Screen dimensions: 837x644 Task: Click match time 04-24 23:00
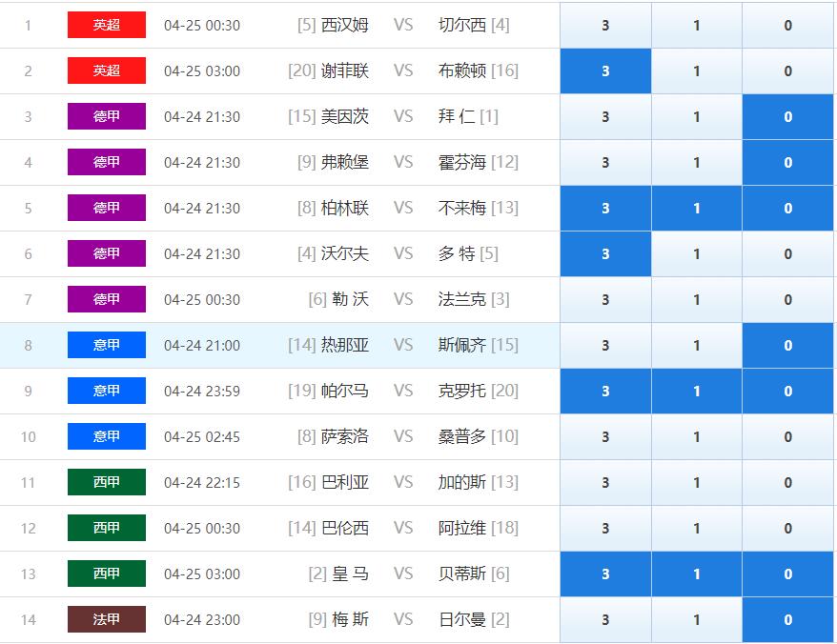point(202,619)
